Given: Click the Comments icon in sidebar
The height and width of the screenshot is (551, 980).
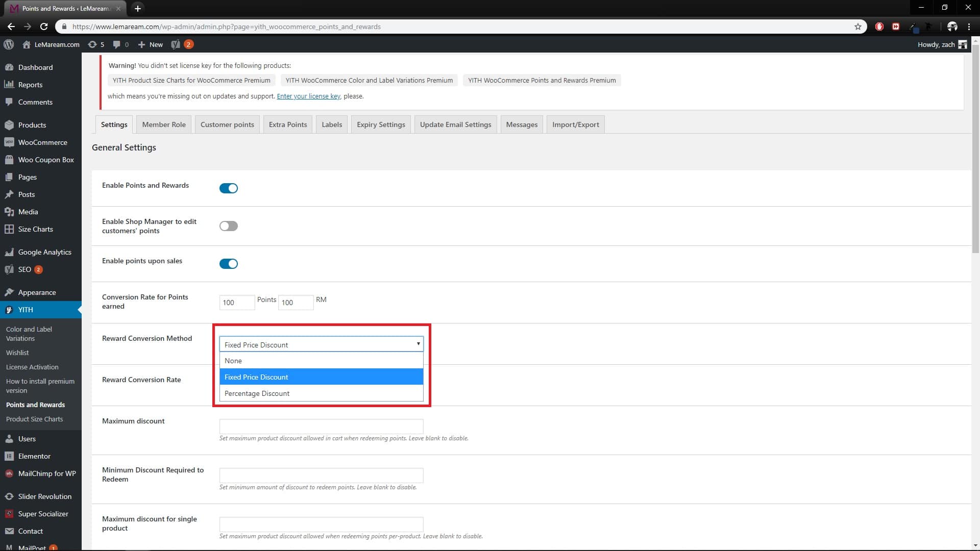Looking at the screenshot, I should 9,102.
